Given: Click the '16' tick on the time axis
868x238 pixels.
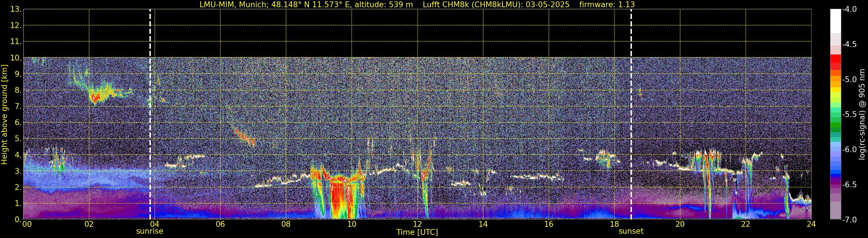Looking at the screenshot, I should pos(548,224).
